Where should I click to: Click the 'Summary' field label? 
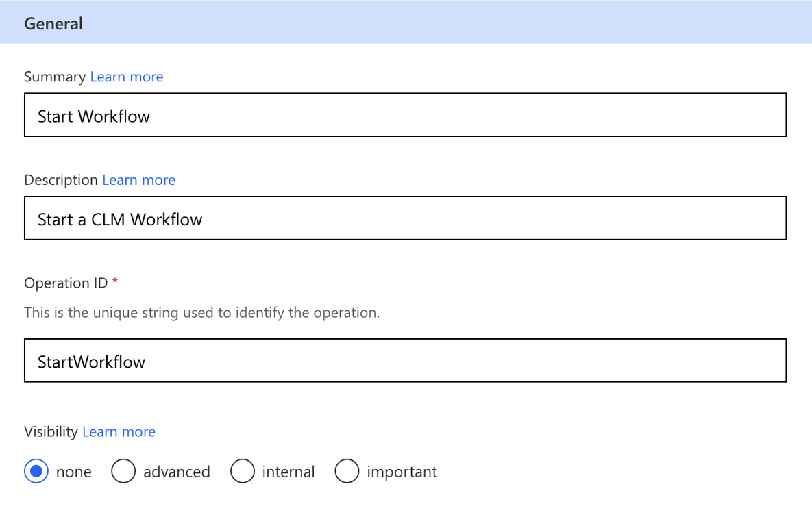click(x=55, y=77)
